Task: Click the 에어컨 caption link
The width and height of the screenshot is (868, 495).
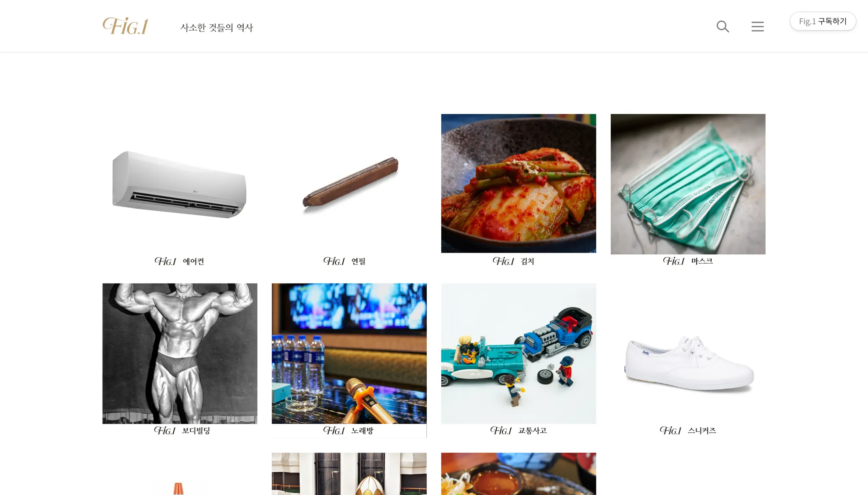Action: coord(193,261)
